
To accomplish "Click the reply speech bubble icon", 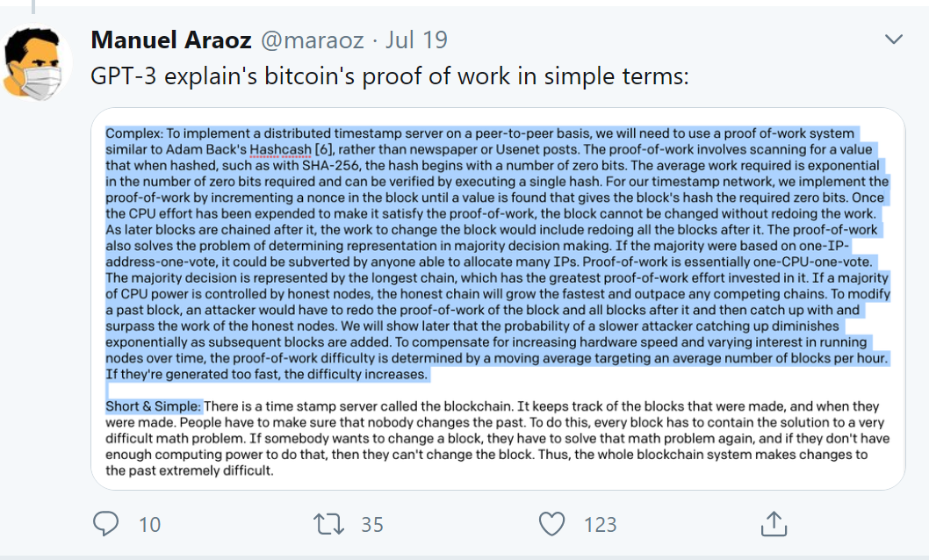I will click(106, 524).
